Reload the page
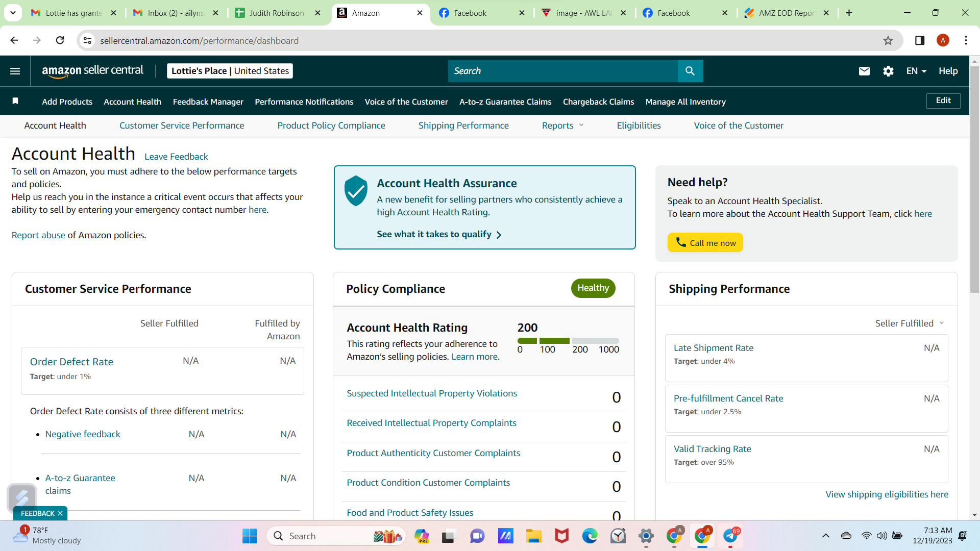Image resolution: width=980 pixels, height=551 pixels. pos(60,40)
